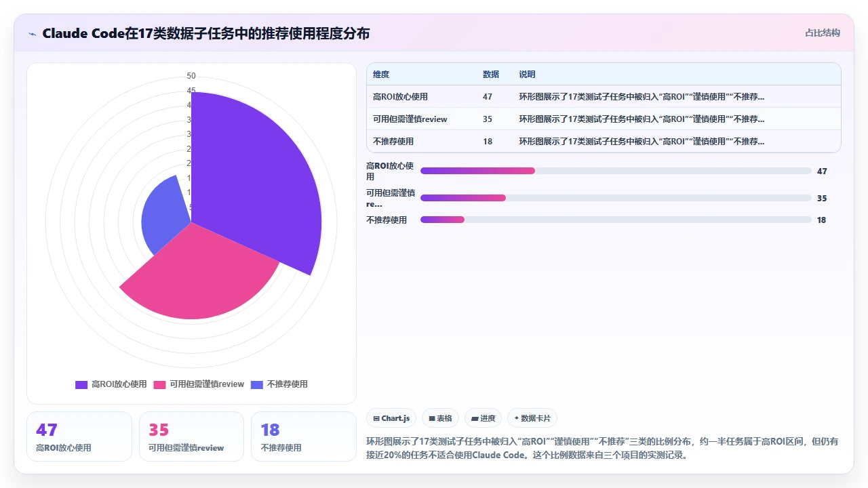The width and height of the screenshot is (868, 488).
Task: Click the 维度 column header
Action: [381, 75]
